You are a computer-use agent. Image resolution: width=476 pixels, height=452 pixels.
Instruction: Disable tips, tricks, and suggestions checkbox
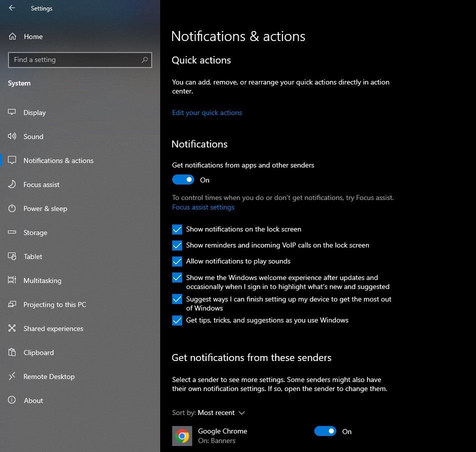[177, 320]
